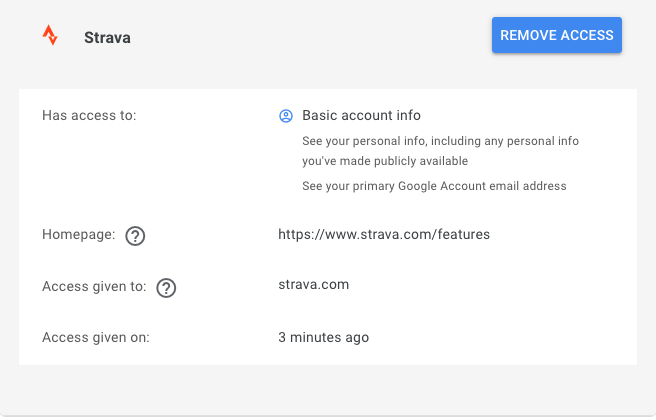
Task: Open help icon next to Homepage
Action: point(135,236)
